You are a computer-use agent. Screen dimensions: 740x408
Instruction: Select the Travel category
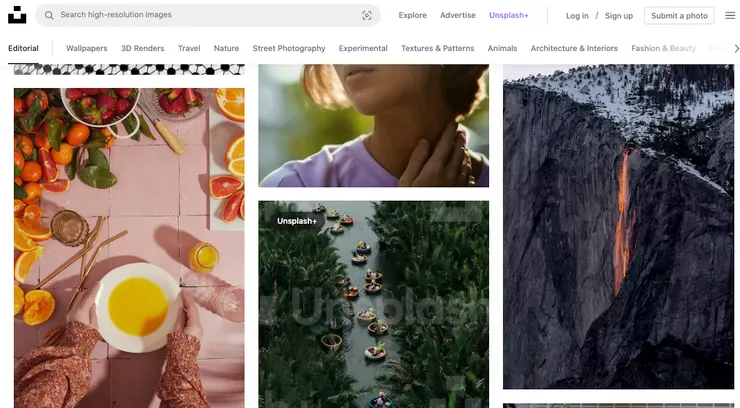[x=189, y=48]
